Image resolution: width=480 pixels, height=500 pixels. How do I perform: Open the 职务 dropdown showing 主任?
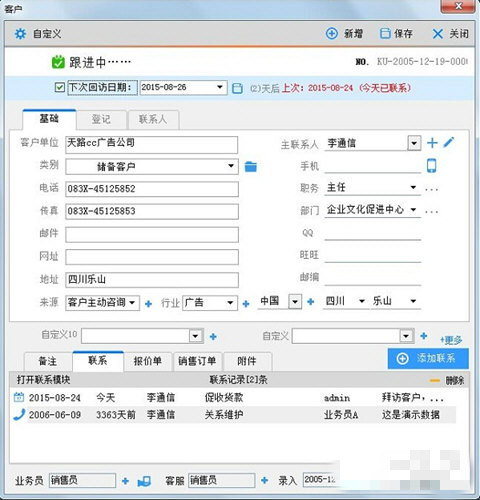pos(413,187)
